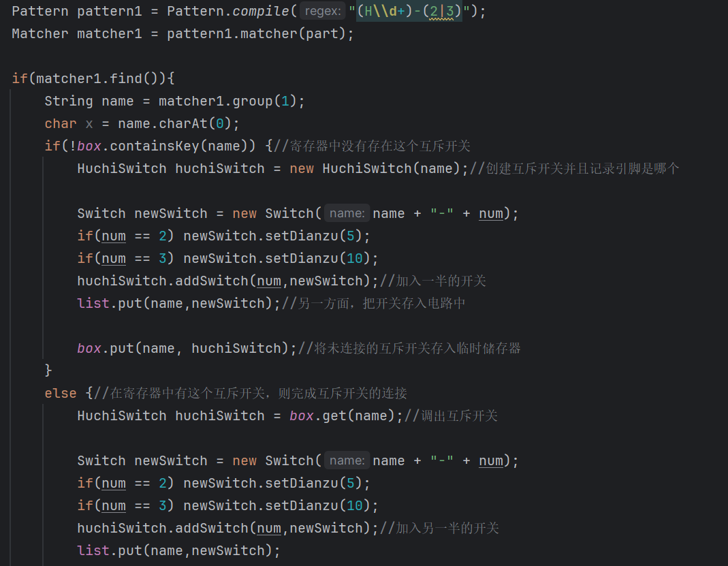Click 'box.put(name, huchiSwitch)' statement
Screen dimensions: 728x566
187,348
